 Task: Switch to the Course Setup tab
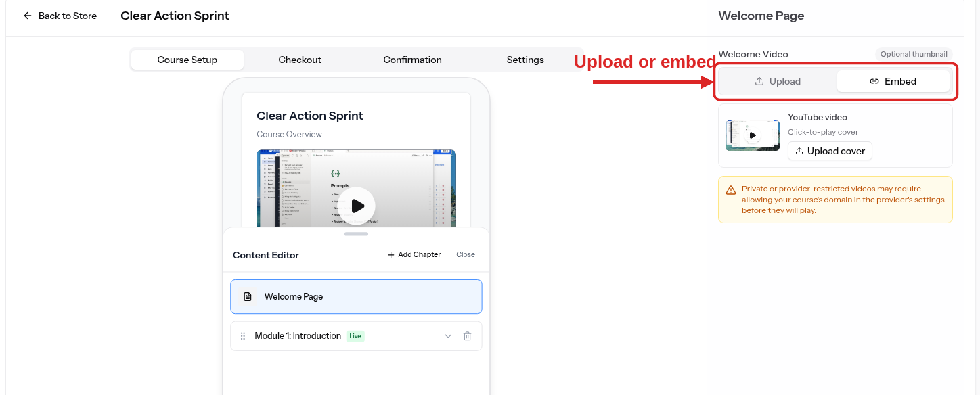click(187, 60)
